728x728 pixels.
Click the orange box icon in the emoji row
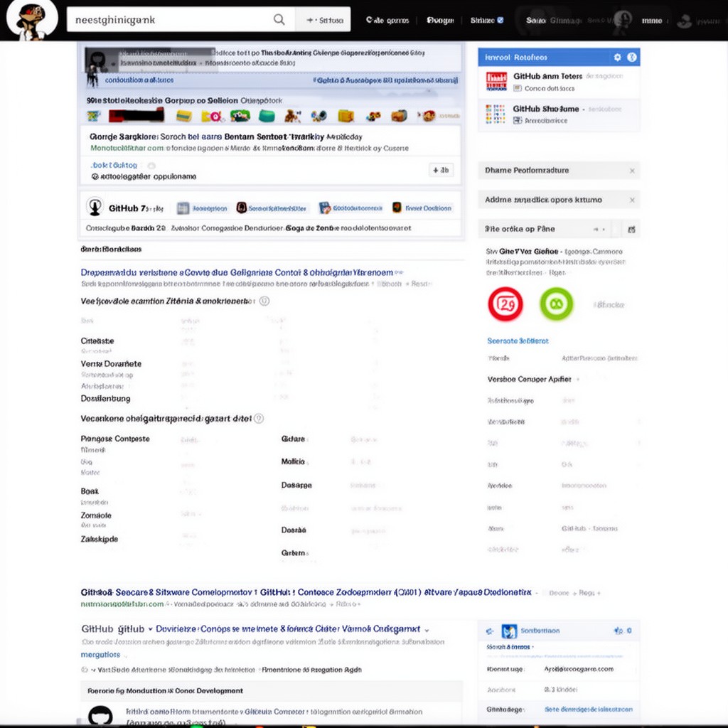coord(346,116)
